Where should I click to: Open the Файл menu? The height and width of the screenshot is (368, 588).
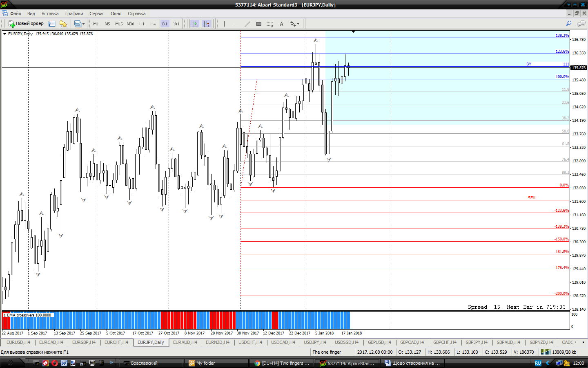click(16, 13)
